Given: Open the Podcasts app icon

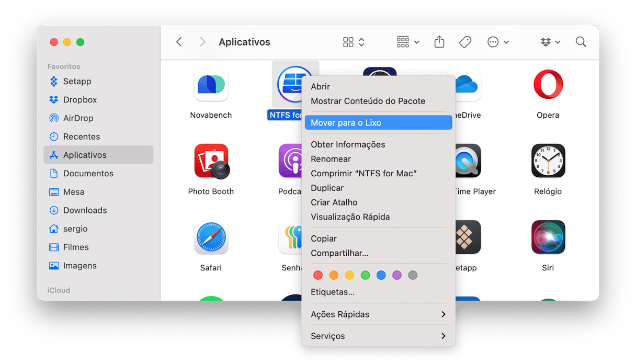Looking at the screenshot, I should point(291,161).
